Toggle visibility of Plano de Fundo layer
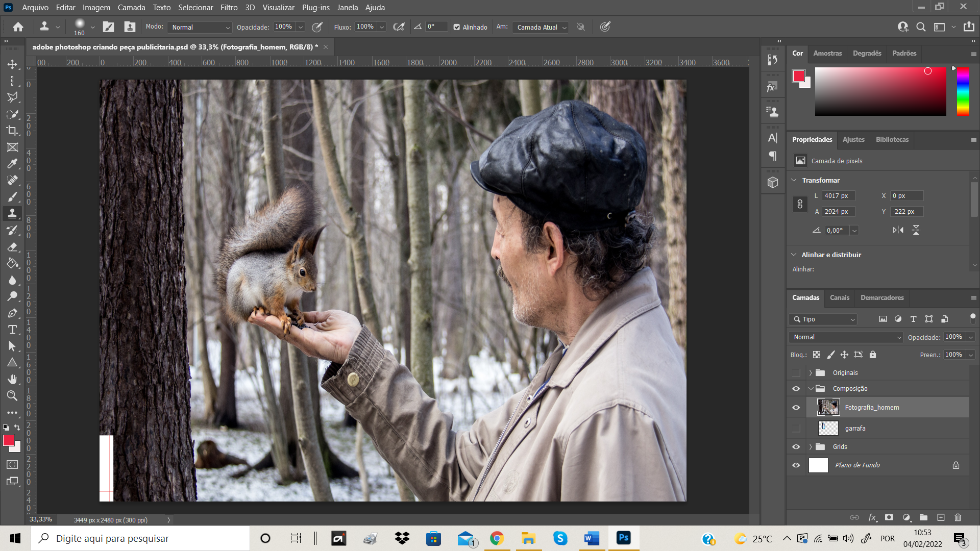This screenshot has height=551, width=980. click(x=796, y=465)
